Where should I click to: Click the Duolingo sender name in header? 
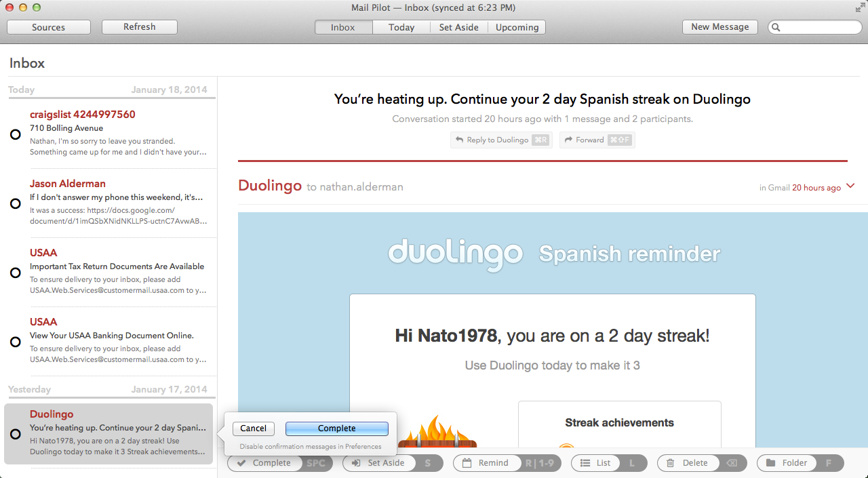click(x=270, y=186)
